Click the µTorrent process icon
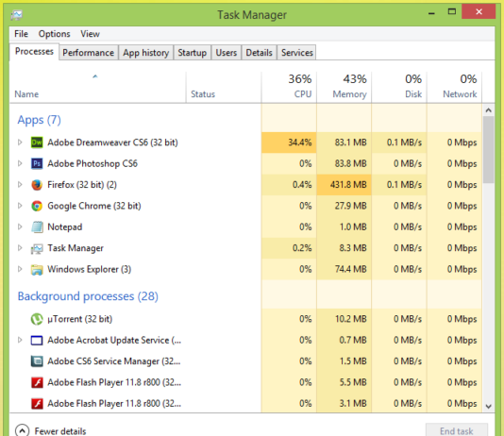The image size is (504, 436). tap(37, 319)
